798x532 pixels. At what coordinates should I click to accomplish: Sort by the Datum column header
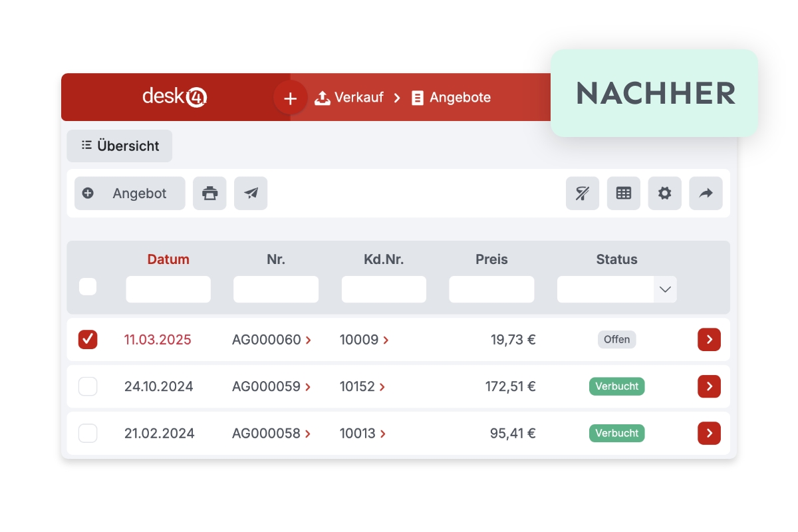(x=168, y=259)
